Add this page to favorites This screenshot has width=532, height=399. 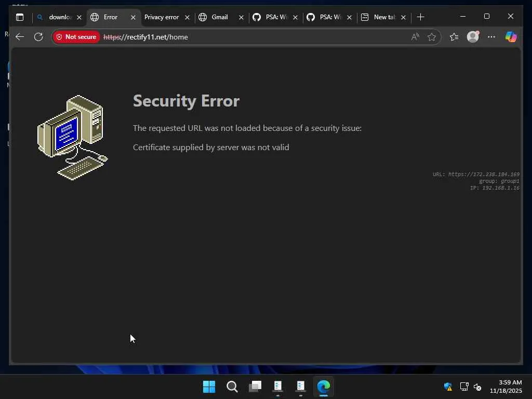(x=432, y=37)
